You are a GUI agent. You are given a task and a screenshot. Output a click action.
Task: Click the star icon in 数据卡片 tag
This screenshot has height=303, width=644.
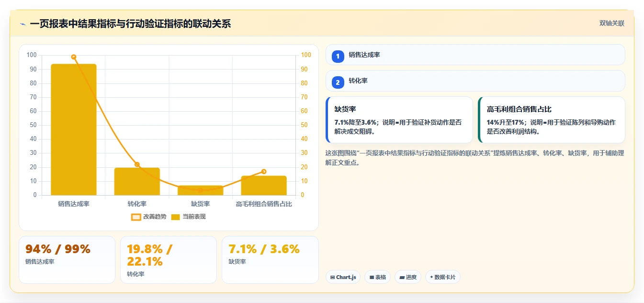click(431, 277)
